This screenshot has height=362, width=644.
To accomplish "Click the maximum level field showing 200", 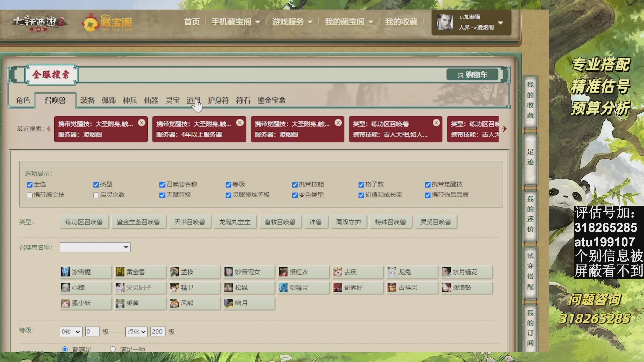I will click(158, 332).
